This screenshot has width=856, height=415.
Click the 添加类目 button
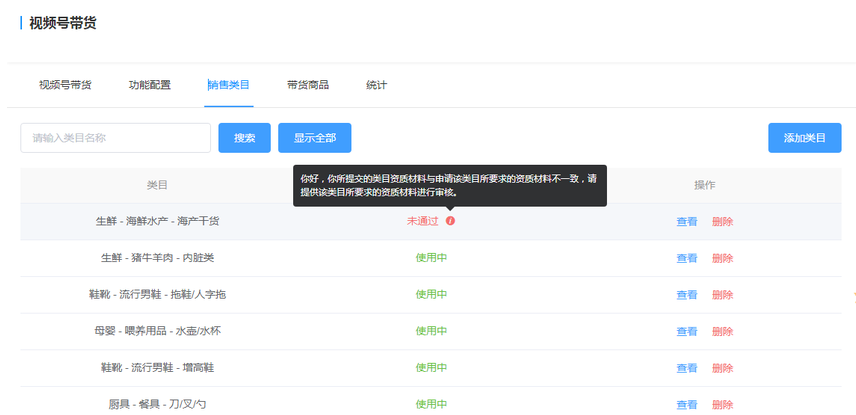pyautogui.click(x=805, y=138)
